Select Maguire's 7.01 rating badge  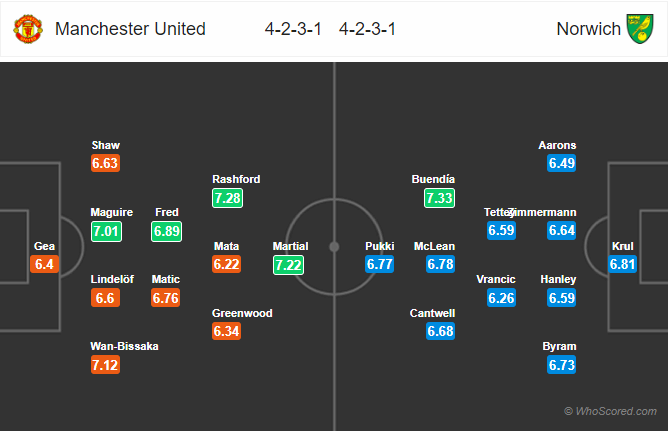[107, 231]
